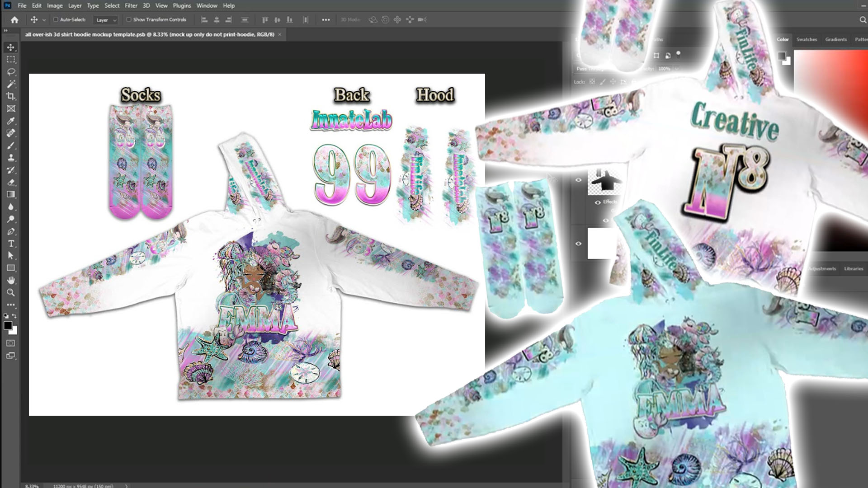
Task: Select the Eyedropper tool
Action: [11, 121]
